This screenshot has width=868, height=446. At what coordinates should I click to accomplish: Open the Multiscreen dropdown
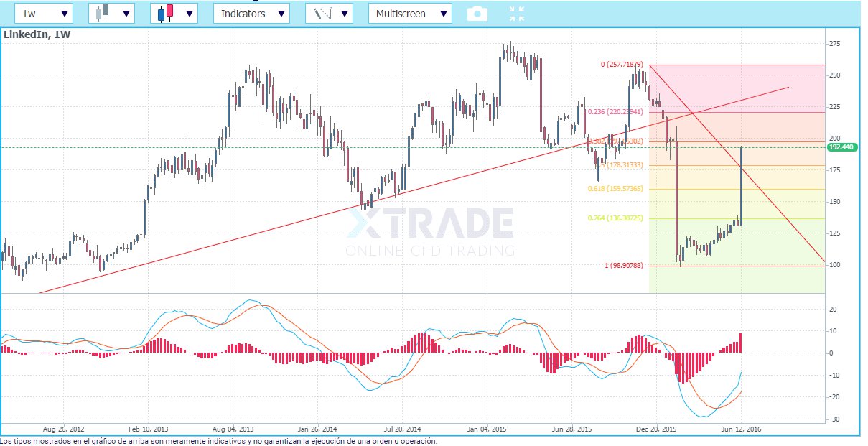point(410,13)
